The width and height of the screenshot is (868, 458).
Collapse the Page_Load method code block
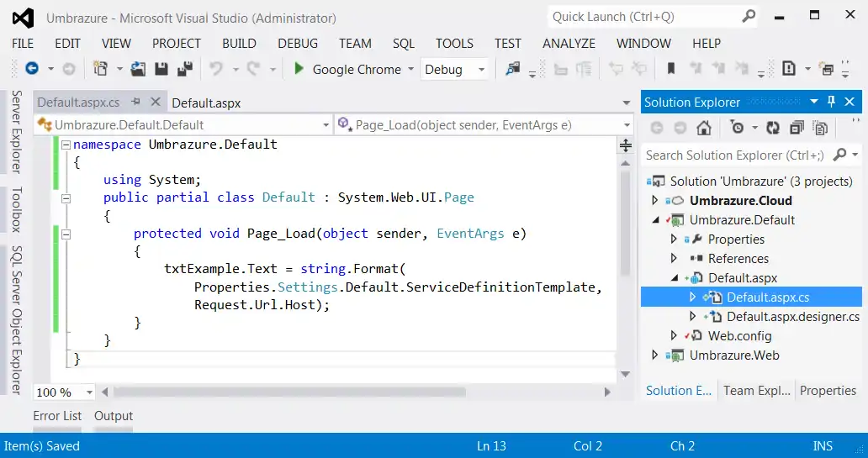pyautogui.click(x=66, y=234)
